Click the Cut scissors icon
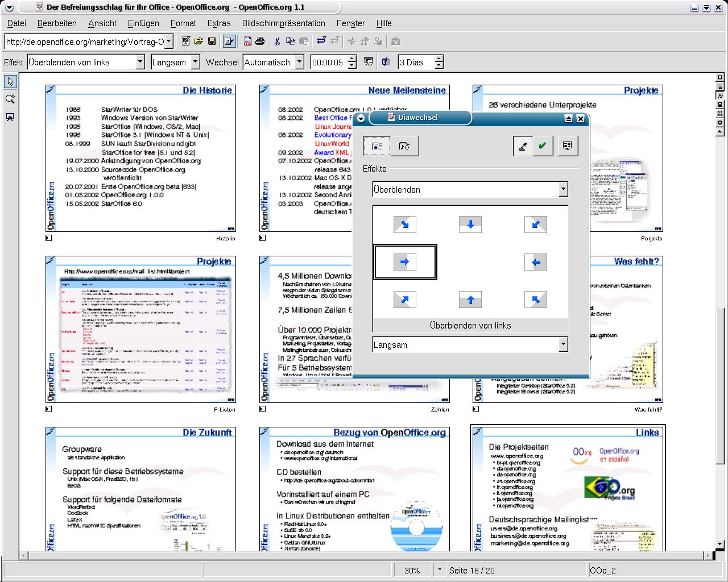Image resolution: width=728 pixels, height=582 pixels. click(277, 41)
